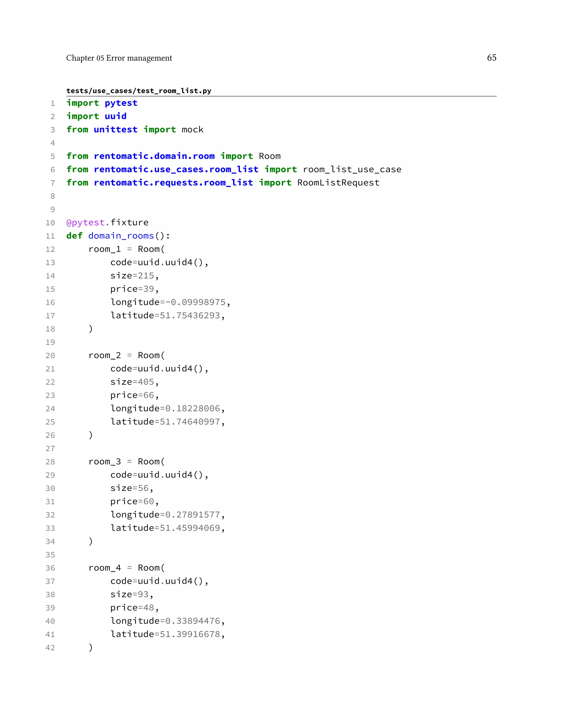Click the 'RoomListRequest' import name
This screenshot has height=728, width=563.
point(338,183)
